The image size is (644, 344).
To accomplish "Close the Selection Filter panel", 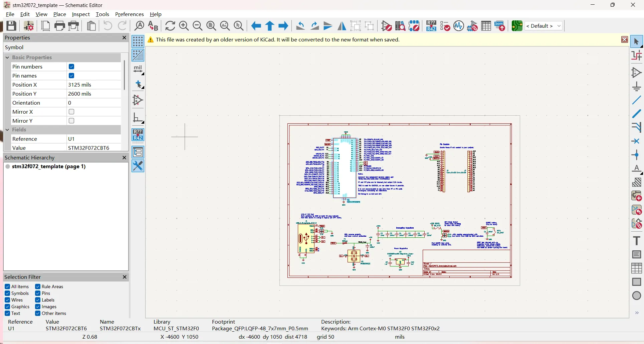I will [x=124, y=277].
